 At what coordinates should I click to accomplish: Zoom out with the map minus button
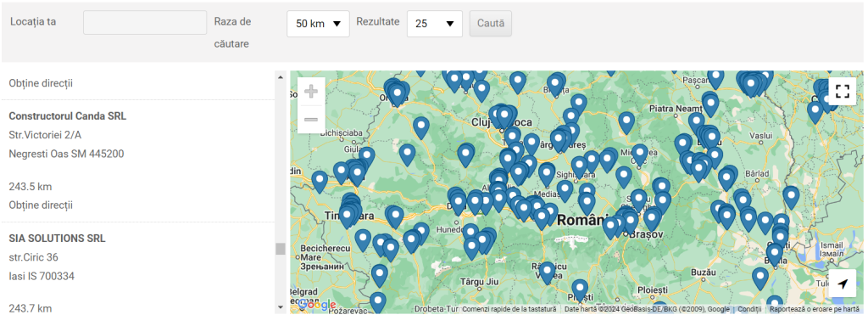pos(311,119)
